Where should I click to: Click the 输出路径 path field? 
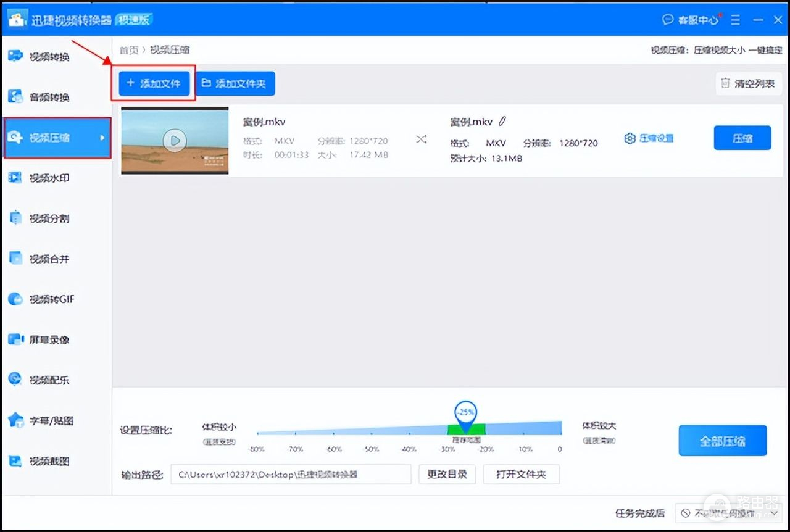[x=291, y=475]
